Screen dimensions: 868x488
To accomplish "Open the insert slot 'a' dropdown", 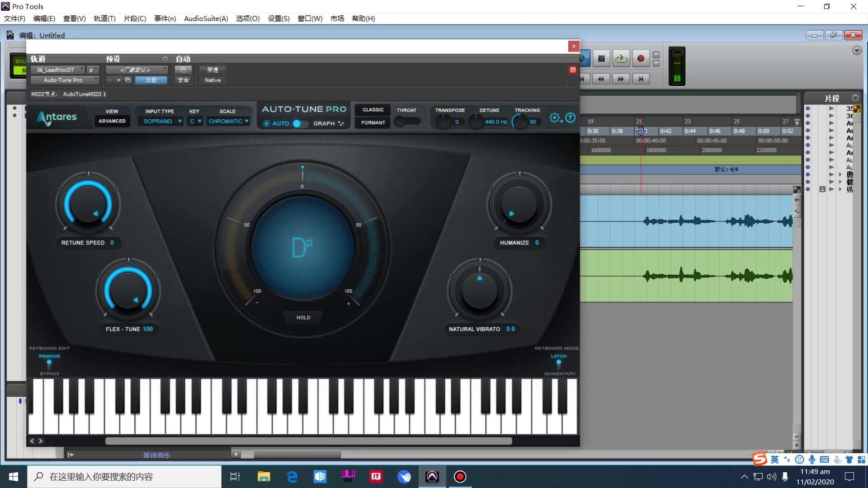I will [x=93, y=70].
